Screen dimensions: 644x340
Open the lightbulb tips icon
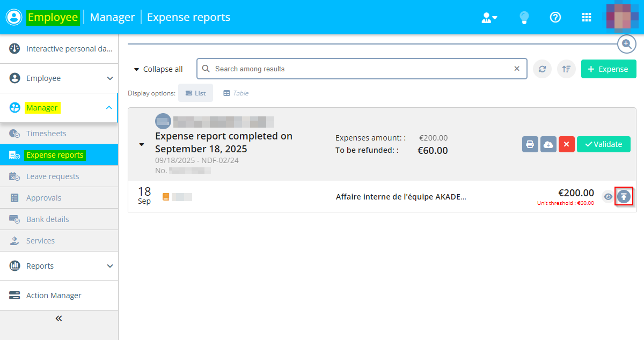(524, 18)
